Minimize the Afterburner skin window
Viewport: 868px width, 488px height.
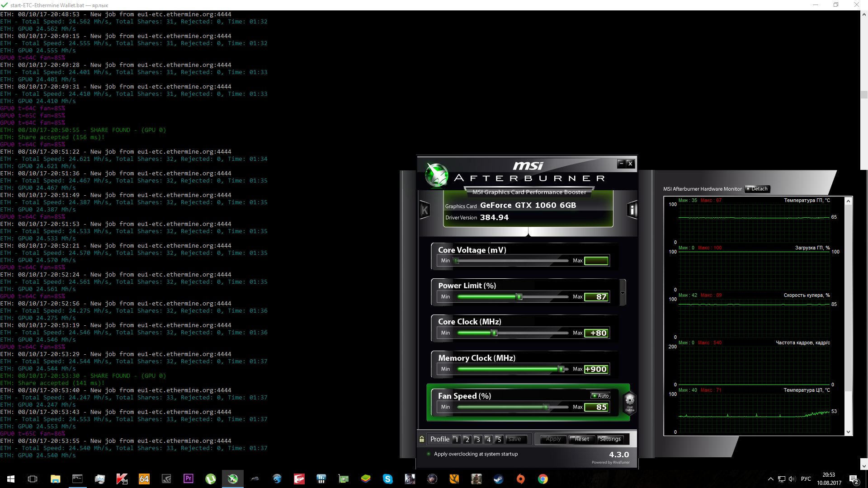622,164
